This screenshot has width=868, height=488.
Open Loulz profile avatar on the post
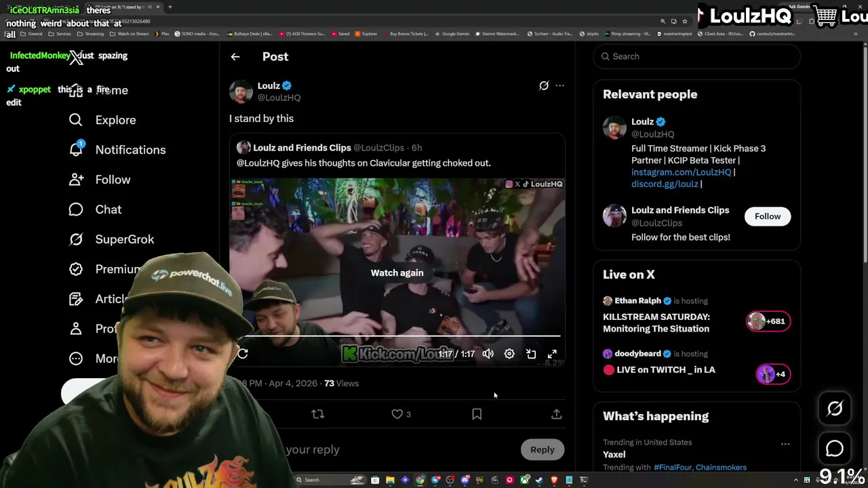[x=241, y=91]
